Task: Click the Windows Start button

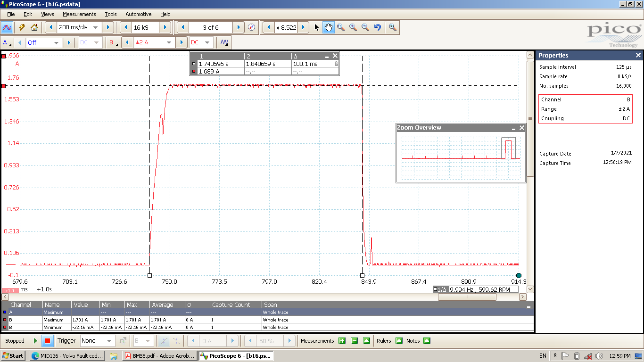Action: click(14, 356)
